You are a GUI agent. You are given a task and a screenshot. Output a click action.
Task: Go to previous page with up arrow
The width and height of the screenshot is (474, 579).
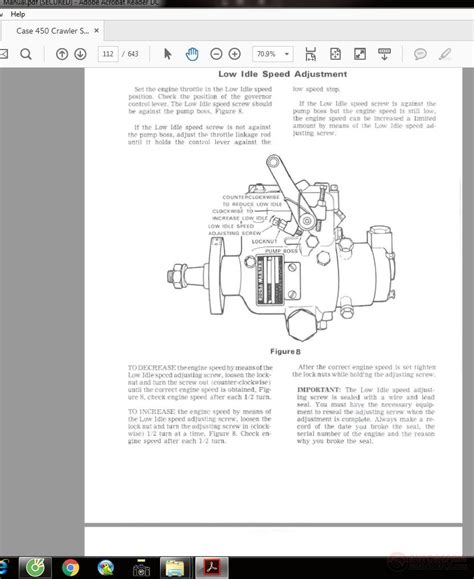(x=62, y=54)
